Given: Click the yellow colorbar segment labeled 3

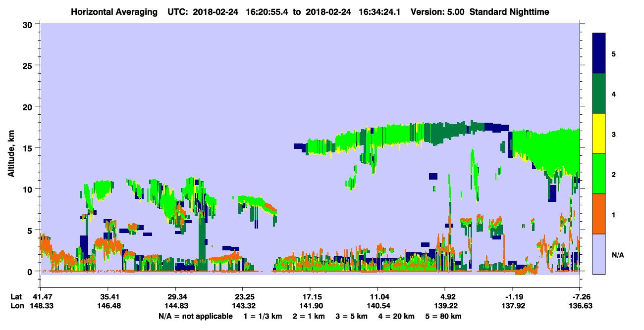Looking at the screenshot, I should click(599, 134).
